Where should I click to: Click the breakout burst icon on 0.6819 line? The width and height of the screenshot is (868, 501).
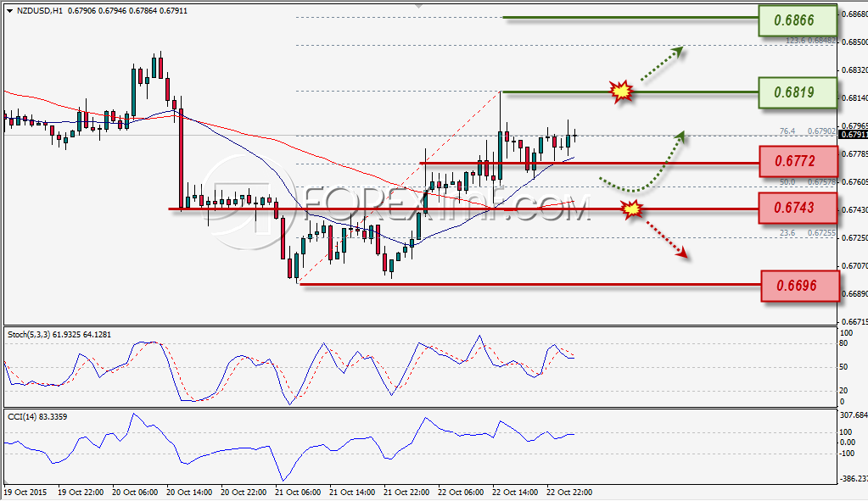(622, 92)
